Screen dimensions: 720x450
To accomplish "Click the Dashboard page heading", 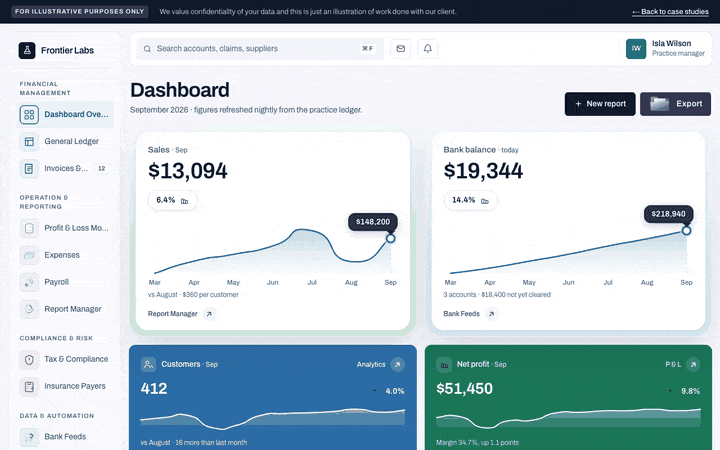I will (x=180, y=90).
